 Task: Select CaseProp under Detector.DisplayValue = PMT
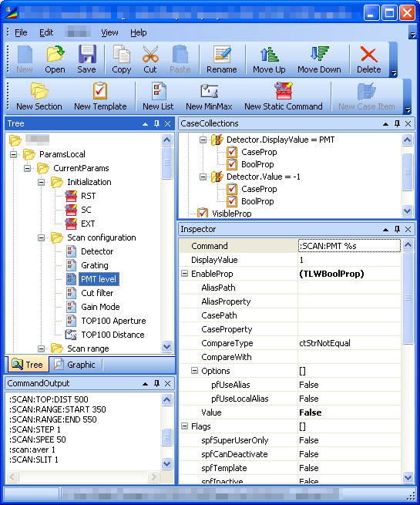259,152
